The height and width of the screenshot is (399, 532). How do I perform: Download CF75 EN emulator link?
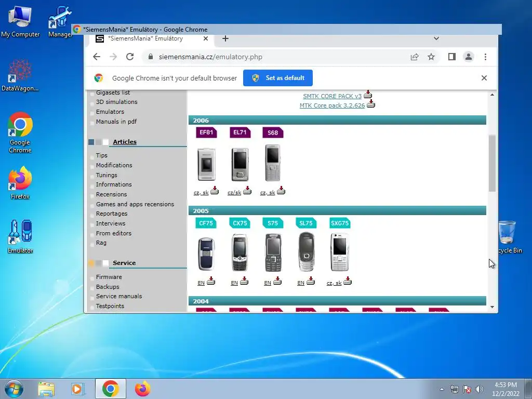pyautogui.click(x=201, y=283)
